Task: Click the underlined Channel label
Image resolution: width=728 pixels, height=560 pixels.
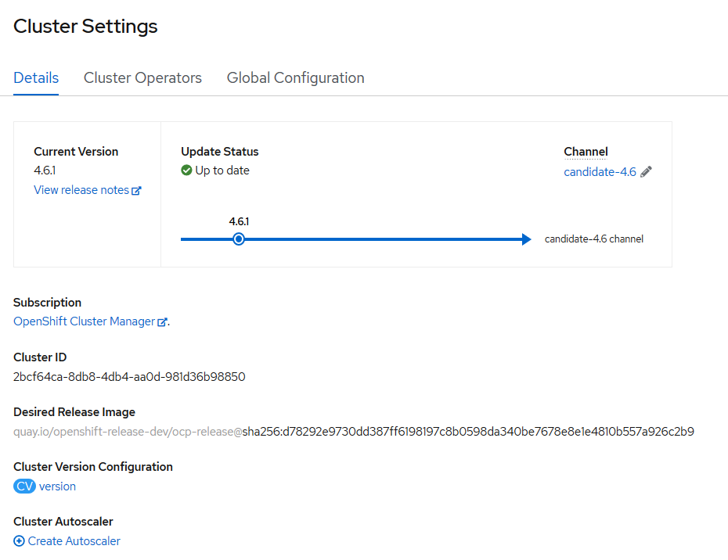Action: (586, 152)
